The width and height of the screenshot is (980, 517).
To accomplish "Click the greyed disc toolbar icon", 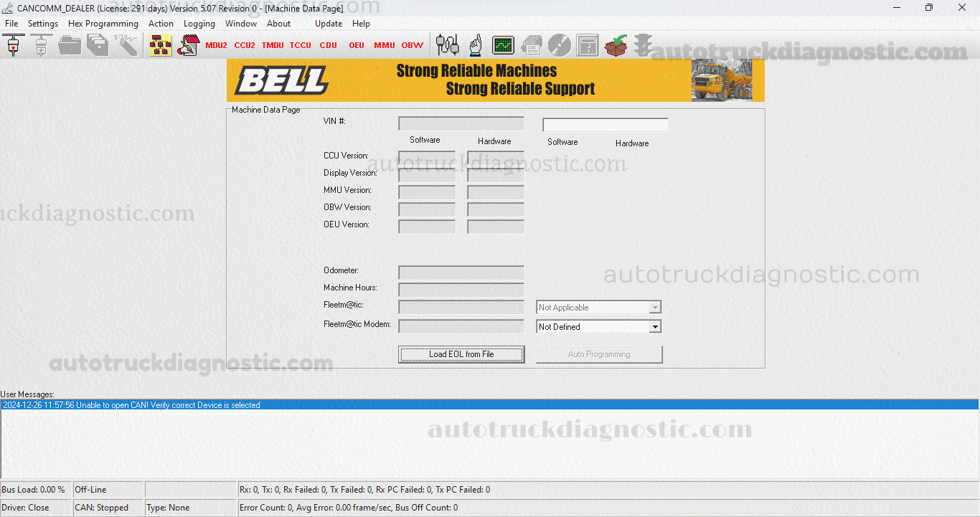I will coord(560,45).
